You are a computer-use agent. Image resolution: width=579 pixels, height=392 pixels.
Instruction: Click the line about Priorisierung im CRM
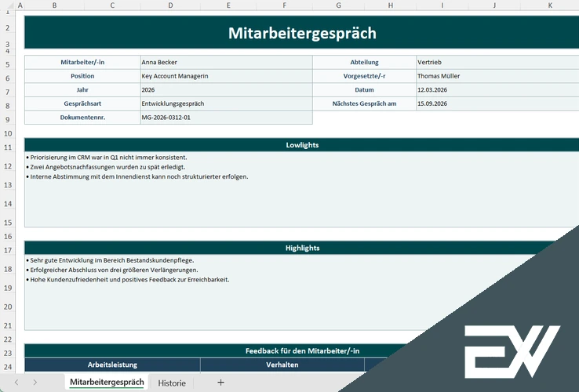point(107,158)
